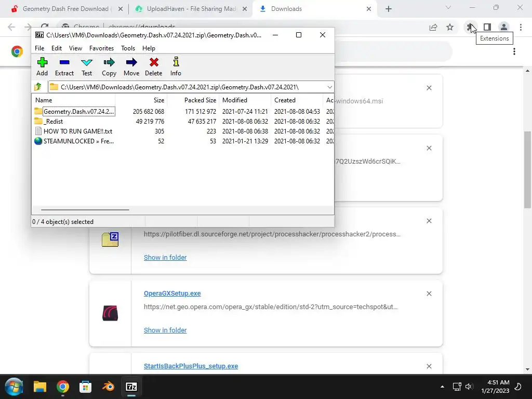Close the Geometry Dash Free Download tab
The image size is (532, 399).
click(x=121, y=9)
